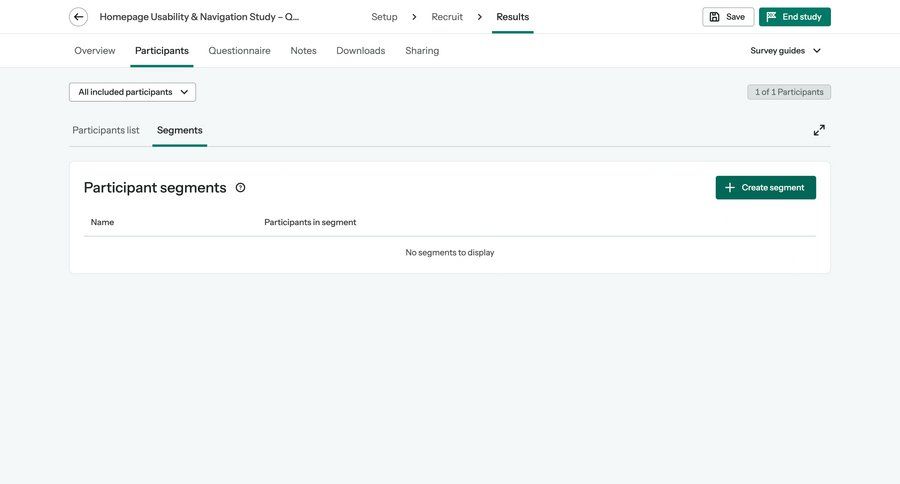Click End study button
Viewport: 900px width, 484px height.
[794, 17]
